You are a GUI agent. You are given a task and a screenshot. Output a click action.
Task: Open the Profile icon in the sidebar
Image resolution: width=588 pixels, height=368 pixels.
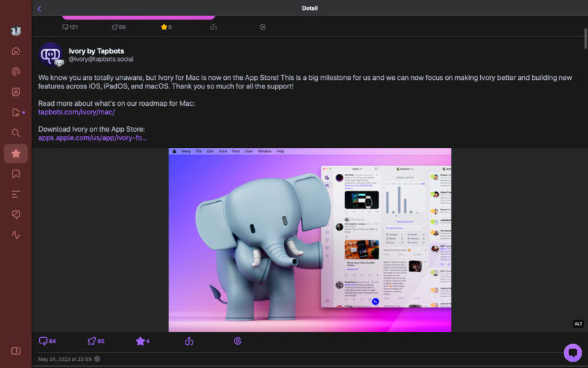point(15,92)
